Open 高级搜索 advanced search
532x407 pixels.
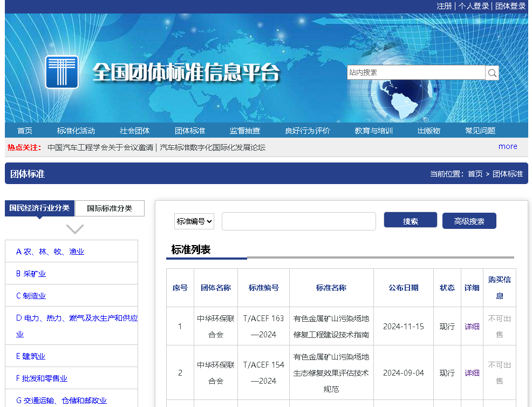[x=469, y=221]
